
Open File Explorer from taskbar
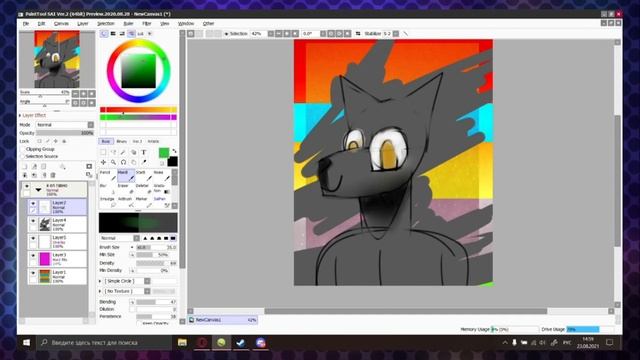(x=182, y=342)
